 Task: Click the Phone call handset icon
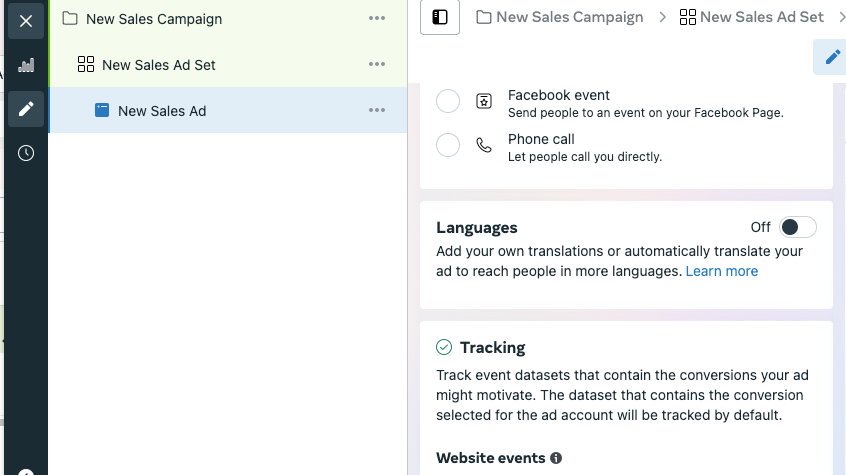pyautogui.click(x=484, y=145)
